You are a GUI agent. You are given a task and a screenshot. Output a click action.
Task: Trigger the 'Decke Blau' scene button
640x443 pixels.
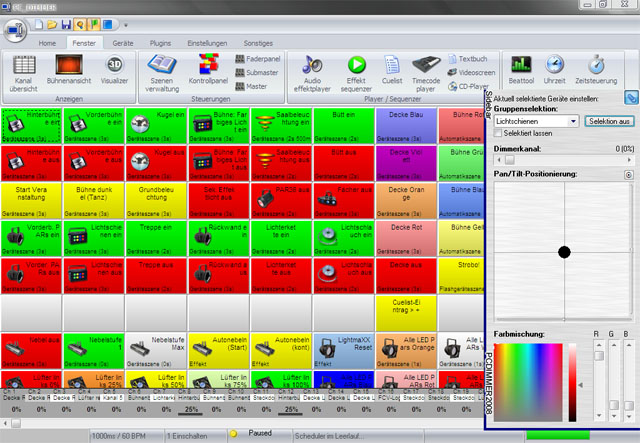coord(405,125)
